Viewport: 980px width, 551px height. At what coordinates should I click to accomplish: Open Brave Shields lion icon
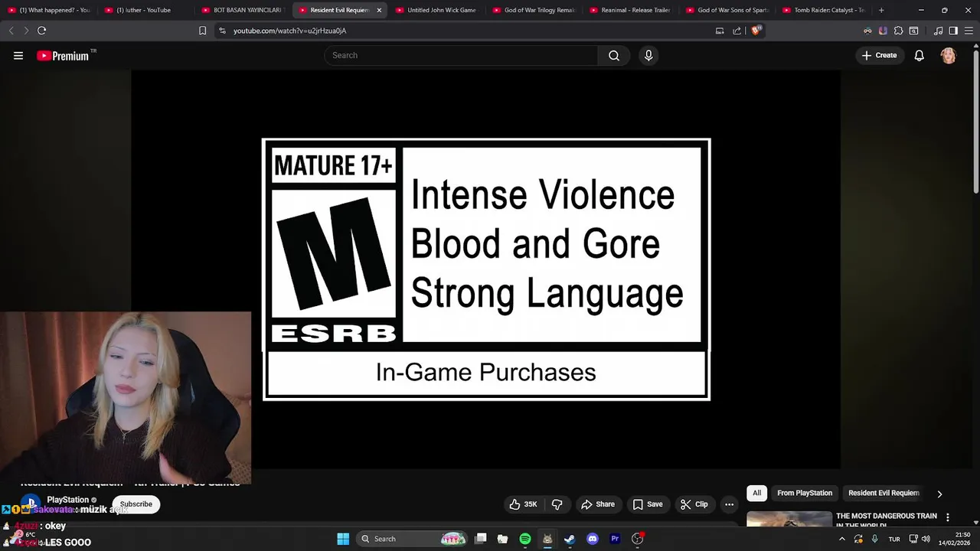[756, 31]
